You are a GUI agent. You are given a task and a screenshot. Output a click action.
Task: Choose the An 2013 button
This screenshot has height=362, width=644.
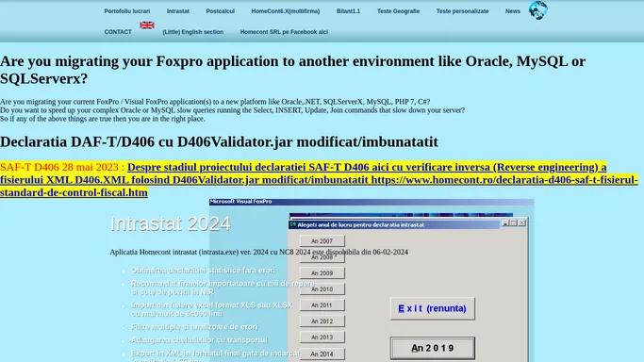click(x=322, y=337)
